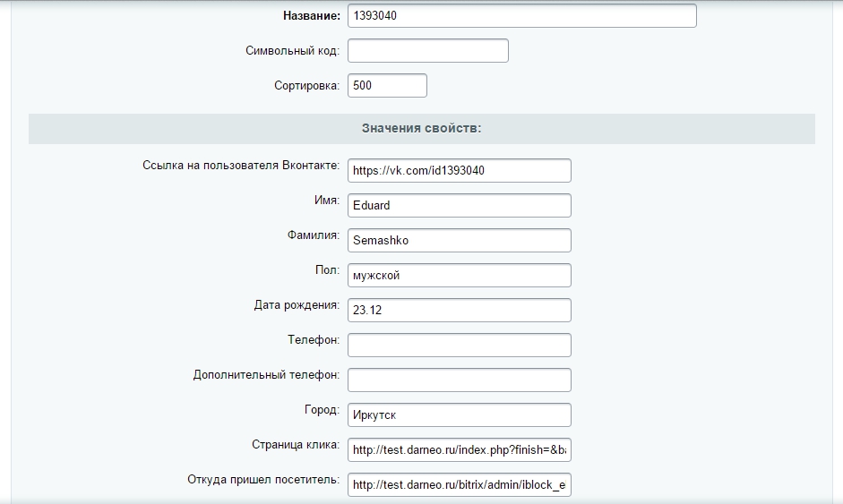This screenshot has height=504, width=843.
Task: Click the Значения свойств section header
Action: [421, 128]
